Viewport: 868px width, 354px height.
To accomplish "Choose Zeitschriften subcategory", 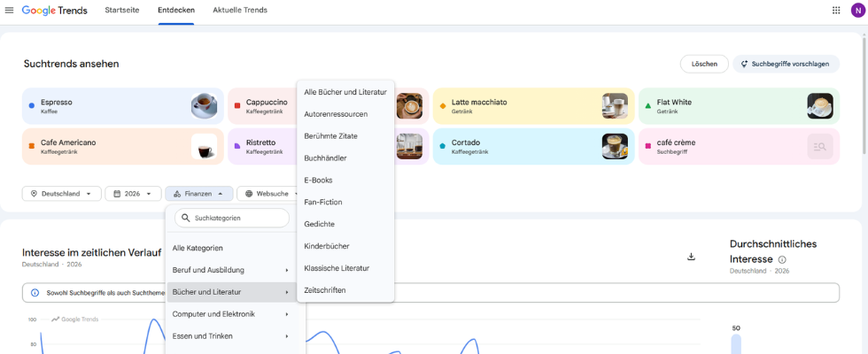I will [x=345, y=290].
